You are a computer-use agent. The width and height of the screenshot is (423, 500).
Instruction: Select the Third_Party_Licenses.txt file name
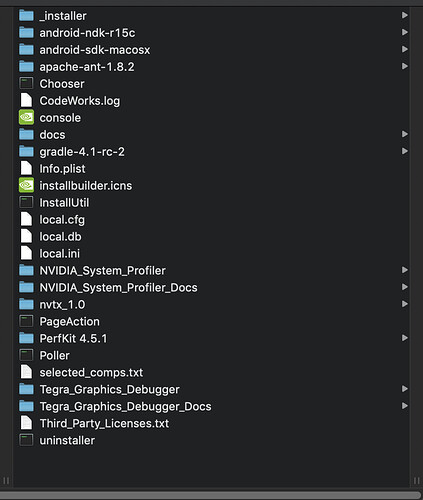[104, 424]
